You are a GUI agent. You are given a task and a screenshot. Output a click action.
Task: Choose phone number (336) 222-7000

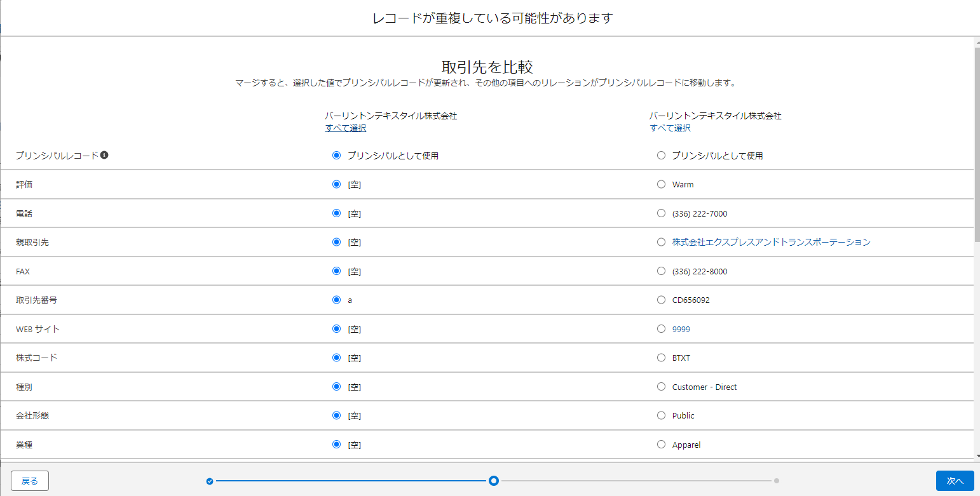point(661,213)
